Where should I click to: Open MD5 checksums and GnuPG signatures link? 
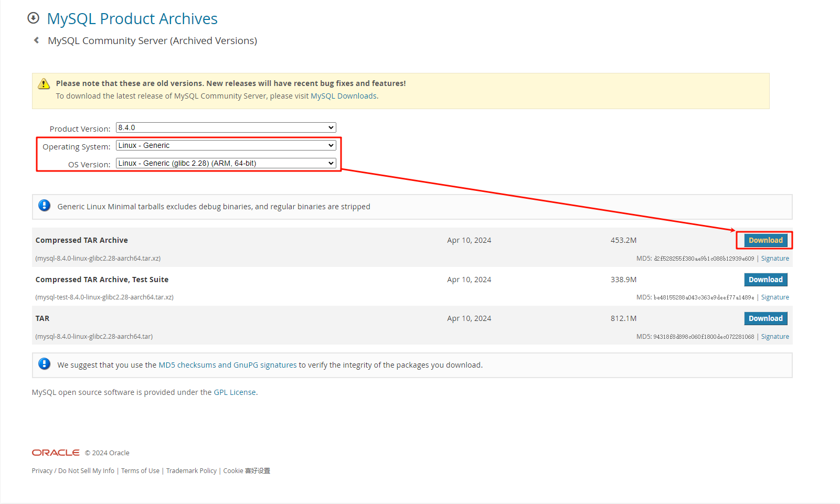tap(228, 365)
